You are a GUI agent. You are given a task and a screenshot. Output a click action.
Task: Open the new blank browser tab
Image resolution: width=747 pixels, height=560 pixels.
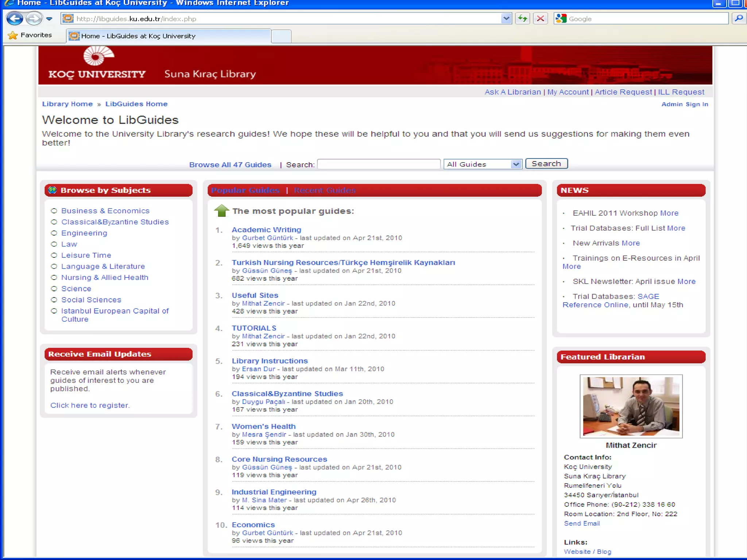[x=281, y=36]
